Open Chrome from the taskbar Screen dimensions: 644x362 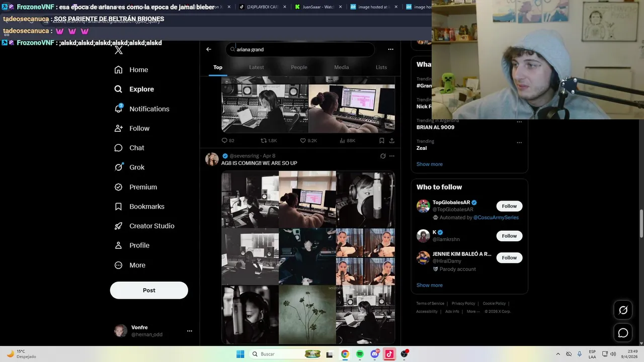345,354
